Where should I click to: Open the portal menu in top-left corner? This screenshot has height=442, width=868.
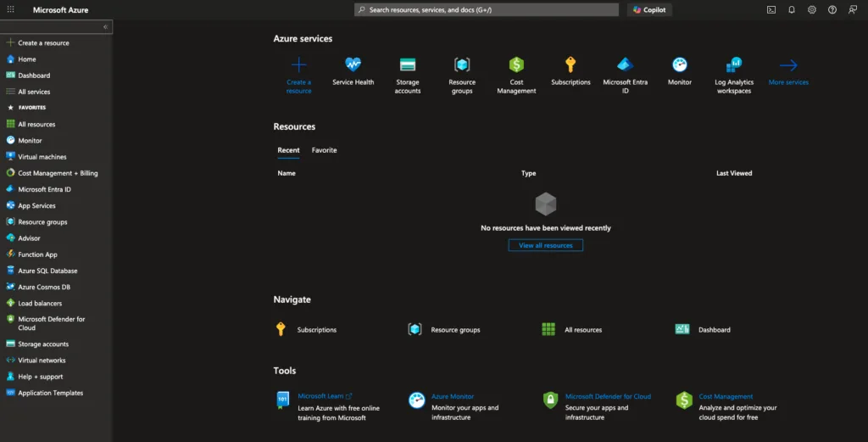[11, 10]
